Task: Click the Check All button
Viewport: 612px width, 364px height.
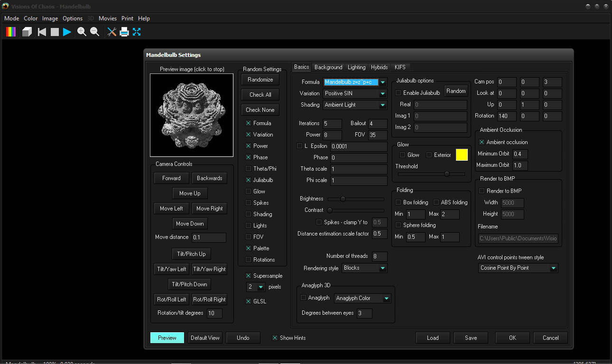Action: (260, 95)
